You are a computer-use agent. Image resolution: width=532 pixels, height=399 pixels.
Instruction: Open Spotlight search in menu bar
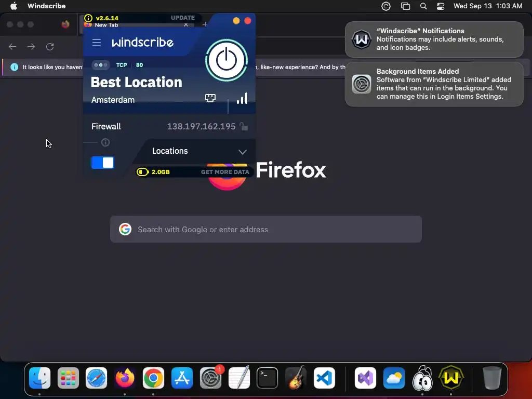pyautogui.click(x=423, y=6)
